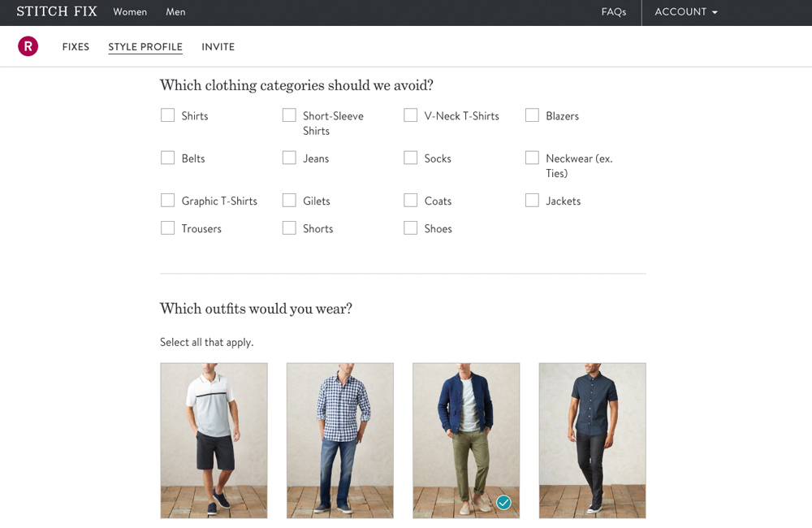Viewport: 812px width, 528px height.
Task: Click the teal checkmark on selected outfit
Action: [x=503, y=503]
